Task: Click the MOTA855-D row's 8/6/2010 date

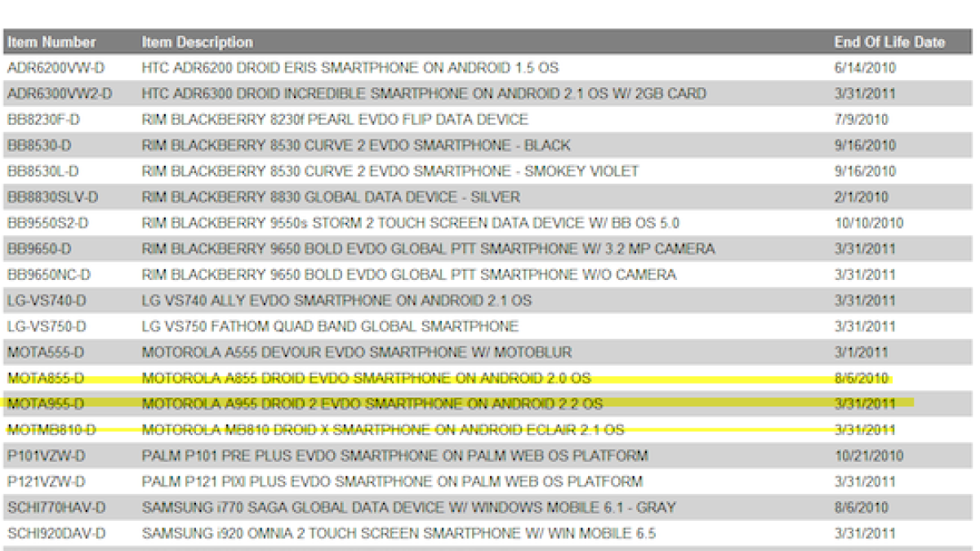Action: [862, 379]
